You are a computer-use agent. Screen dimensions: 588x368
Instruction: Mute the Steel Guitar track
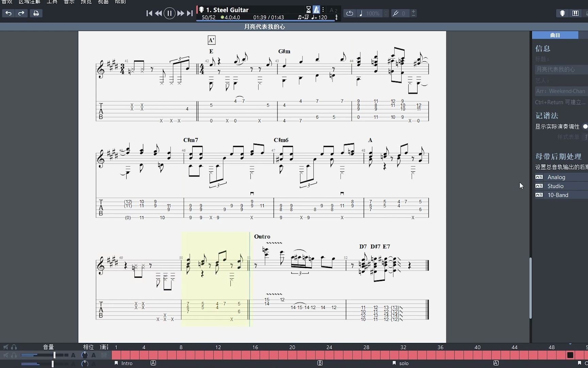(x=6, y=355)
